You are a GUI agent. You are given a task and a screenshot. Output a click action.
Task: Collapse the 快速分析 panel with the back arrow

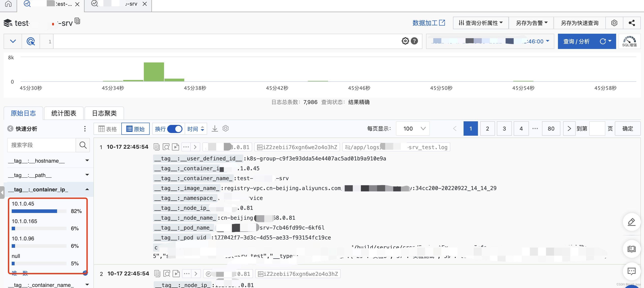(x=10, y=128)
